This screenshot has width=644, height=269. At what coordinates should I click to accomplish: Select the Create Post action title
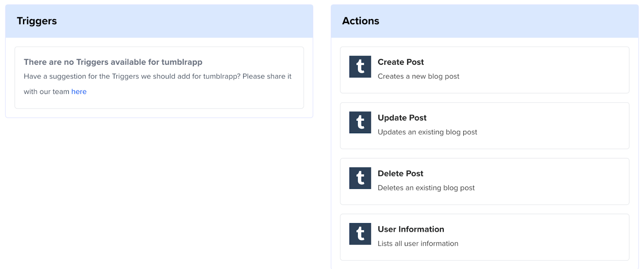400,62
